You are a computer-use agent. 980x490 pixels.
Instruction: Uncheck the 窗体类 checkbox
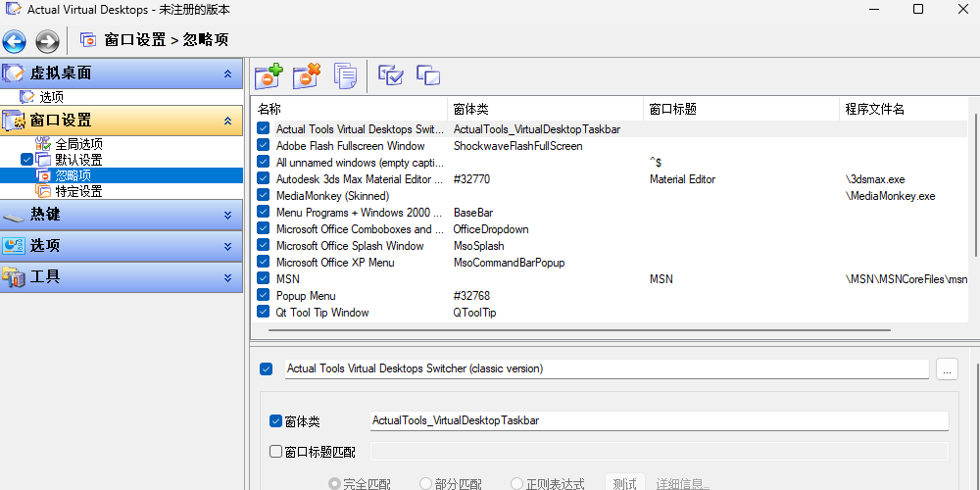[275, 421]
